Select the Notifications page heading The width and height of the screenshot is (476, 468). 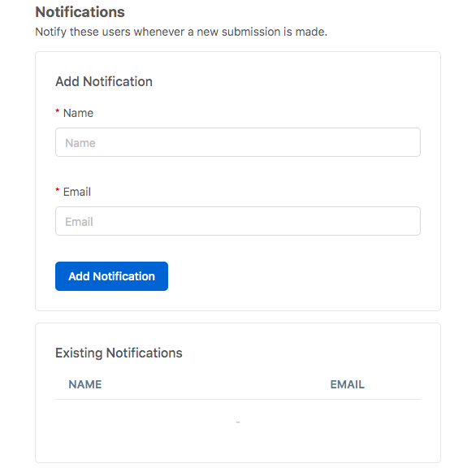click(x=80, y=12)
